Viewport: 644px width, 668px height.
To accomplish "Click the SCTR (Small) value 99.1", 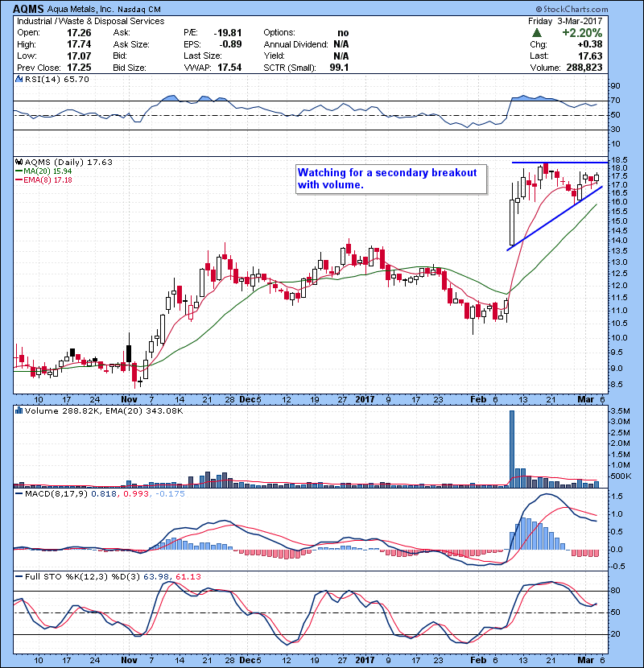I will tap(339, 68).
